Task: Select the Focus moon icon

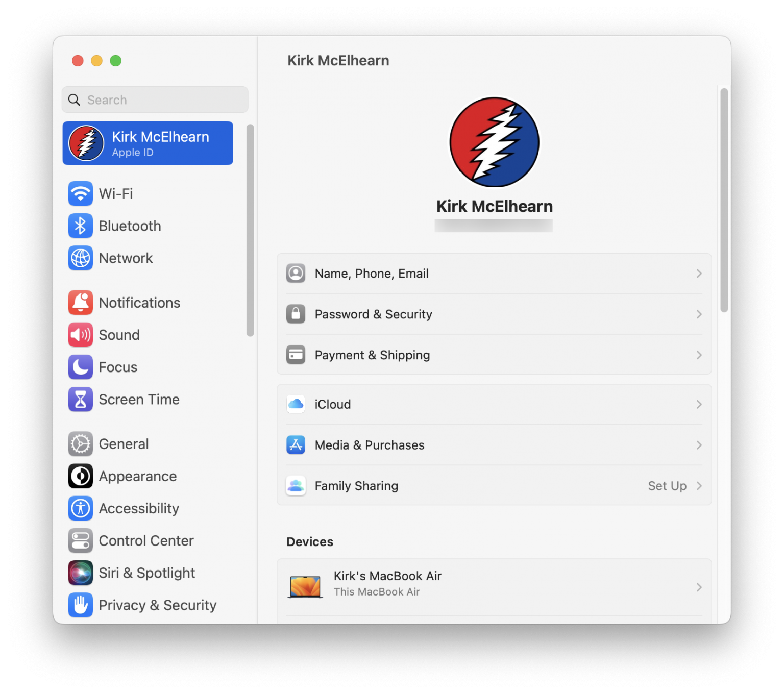Action: [x=80, y=367]
